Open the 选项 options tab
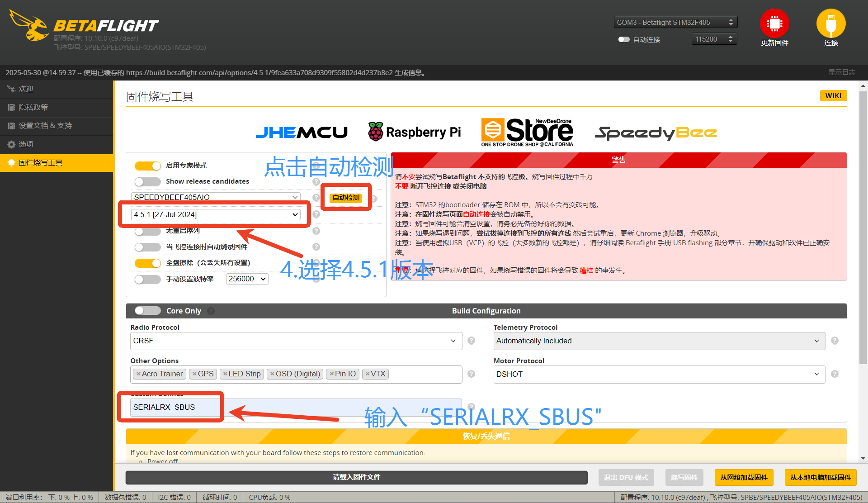The height and width of the screenshot is (503, 868). [x=57, y=144]
